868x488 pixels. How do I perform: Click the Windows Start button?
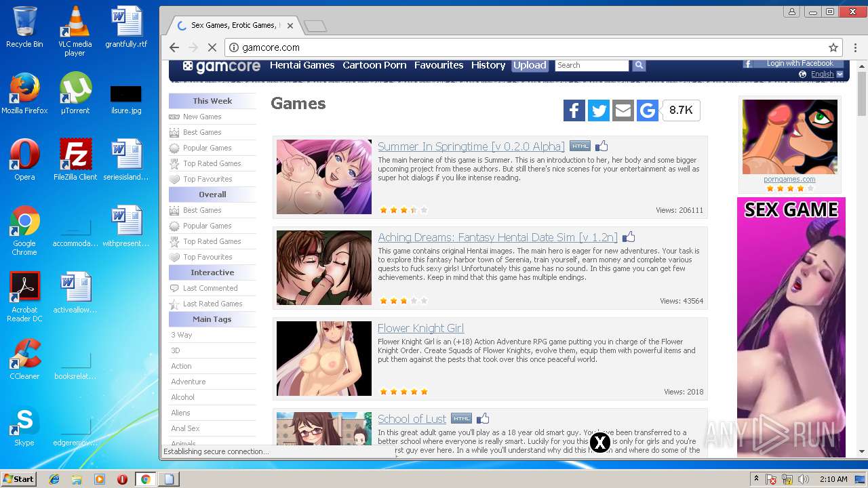pos(19,479)
